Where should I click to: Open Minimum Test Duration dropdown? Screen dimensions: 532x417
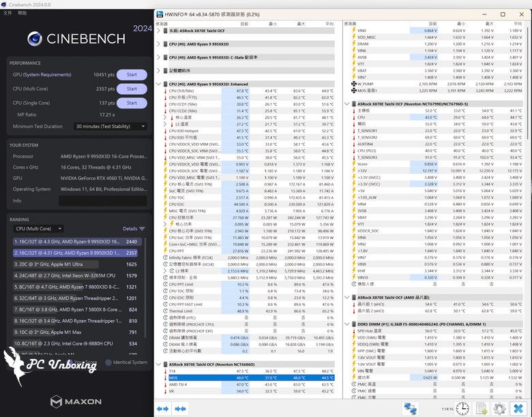(x=110, y=127)
